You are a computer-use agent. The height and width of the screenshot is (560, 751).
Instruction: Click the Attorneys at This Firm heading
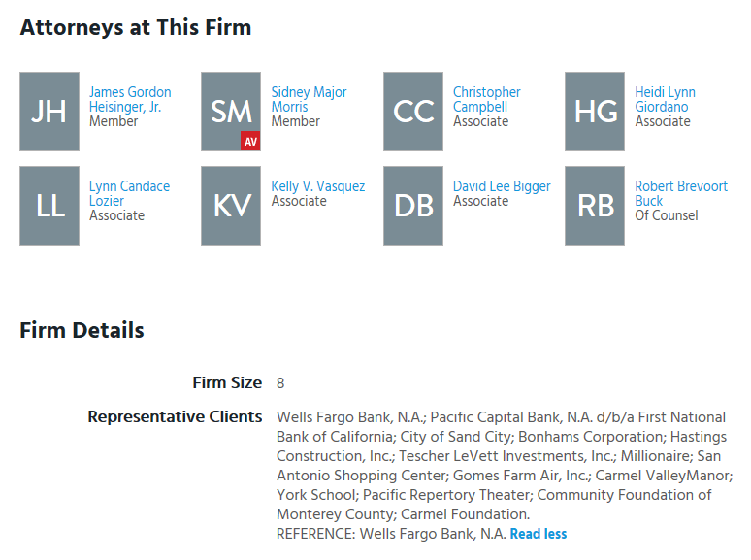[x=136, y=27]
